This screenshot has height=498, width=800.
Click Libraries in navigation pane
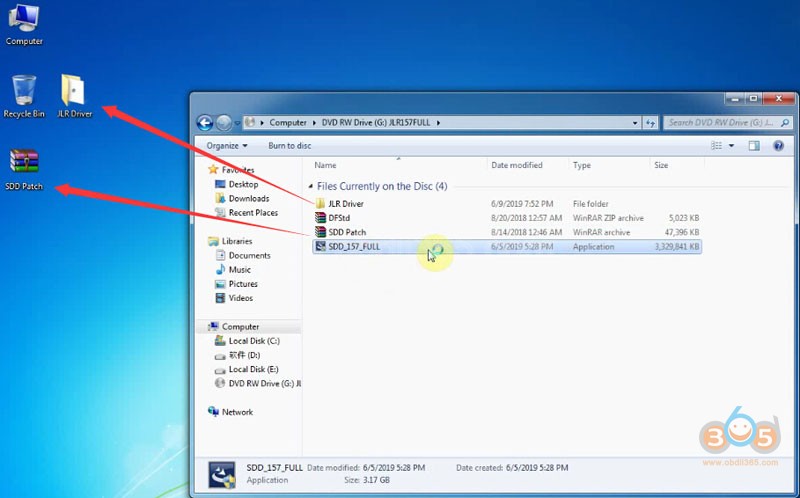(237, 241)
